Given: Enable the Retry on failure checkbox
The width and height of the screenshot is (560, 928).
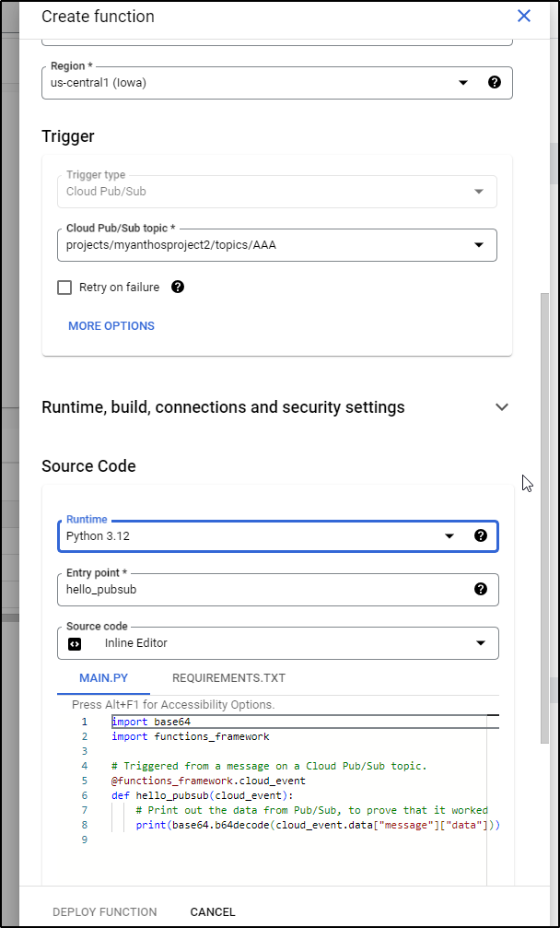Looking at the screenshot, I should tap(64, 288).
